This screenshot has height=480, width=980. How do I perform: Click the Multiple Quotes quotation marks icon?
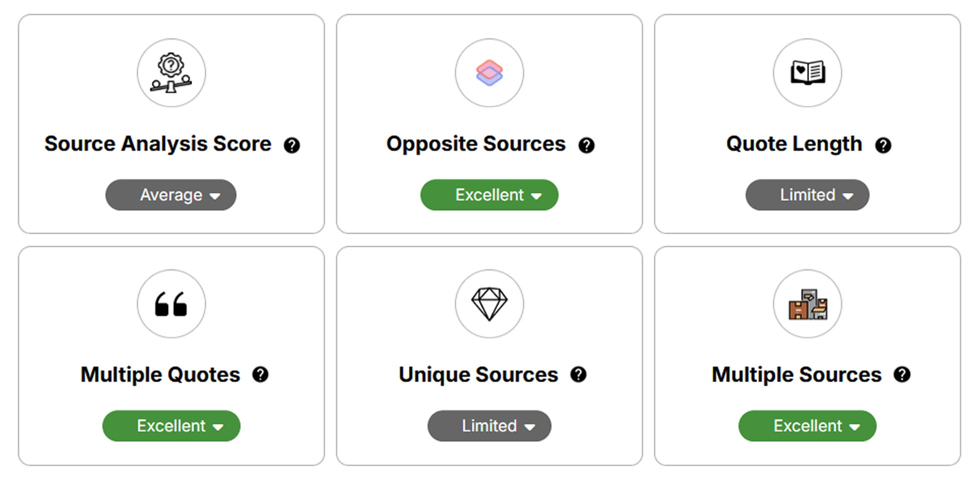click(171, 304)
